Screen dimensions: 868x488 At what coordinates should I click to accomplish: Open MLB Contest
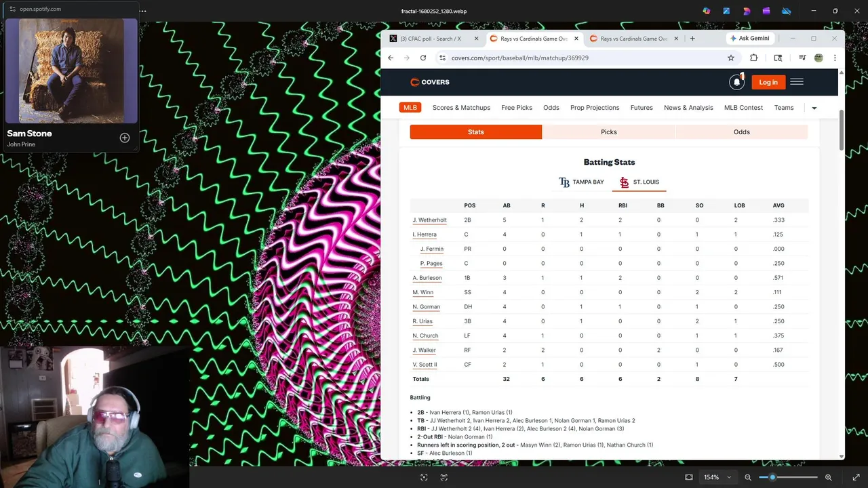pyautogui.click(x=743, y=108)
